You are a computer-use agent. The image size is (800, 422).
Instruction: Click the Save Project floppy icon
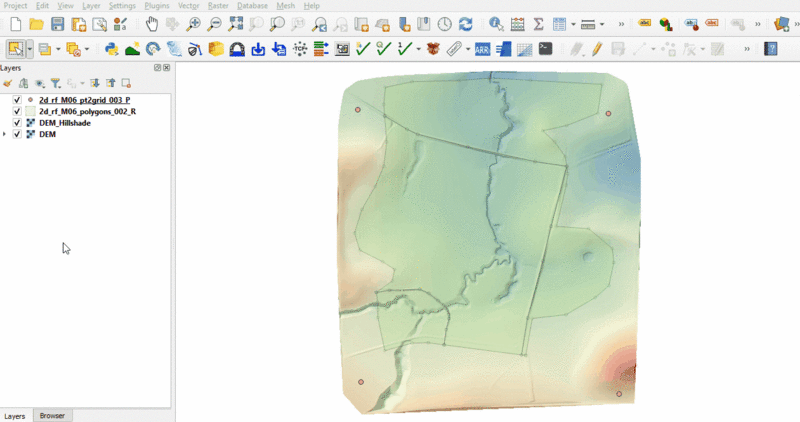click(x=57, y=24)
